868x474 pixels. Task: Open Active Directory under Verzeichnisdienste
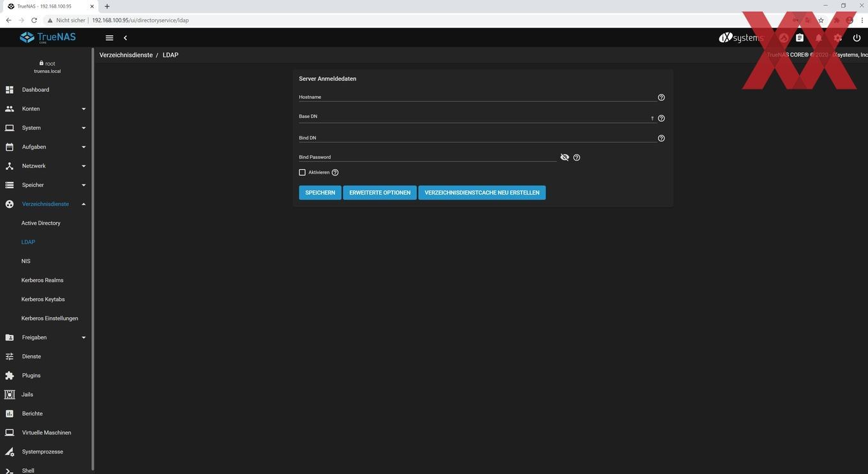(41, 223)
